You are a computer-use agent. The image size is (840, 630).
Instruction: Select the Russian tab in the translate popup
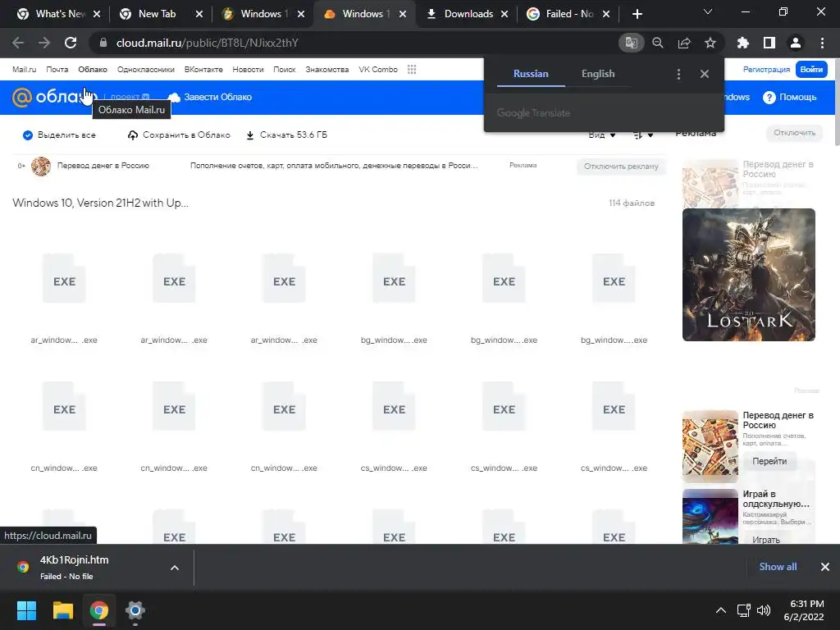coord(531,74)
